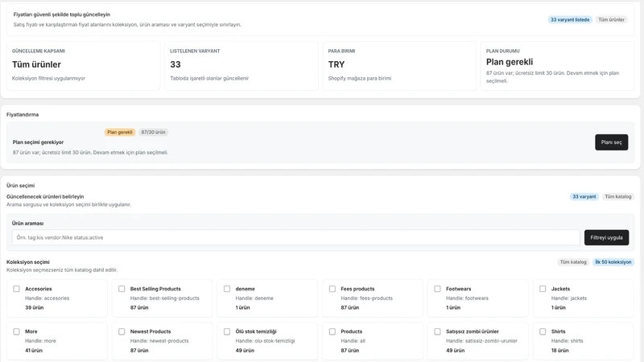Screen dimensions: 644x362
Task: Click 'Handle: olu-stok-temizligi' text
Action: (x=265, y=340)
